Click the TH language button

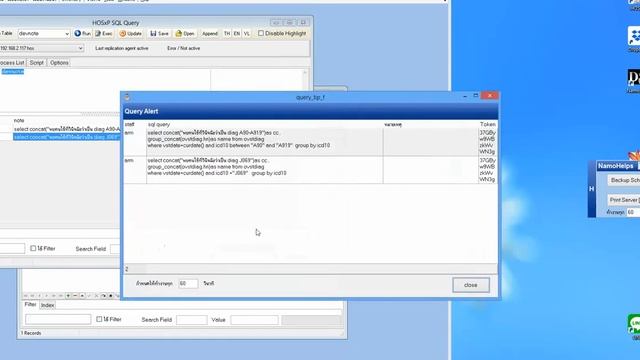227,33
